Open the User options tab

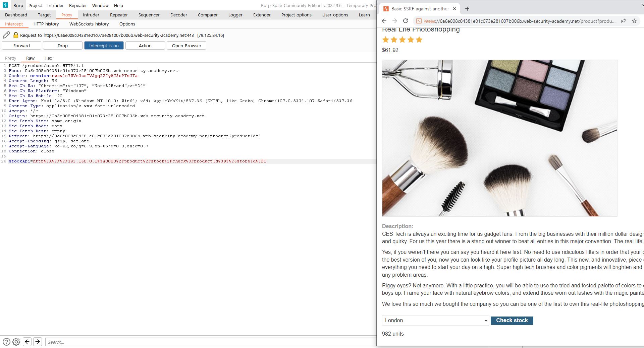click(x=335, y=15)
